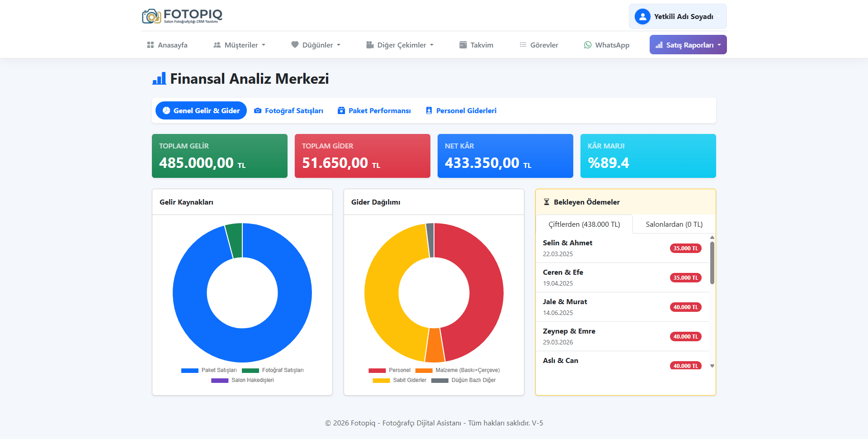Hide Sabit Giderler series via legend
This screenshot has height=439, width=868.
coord(400,380)
